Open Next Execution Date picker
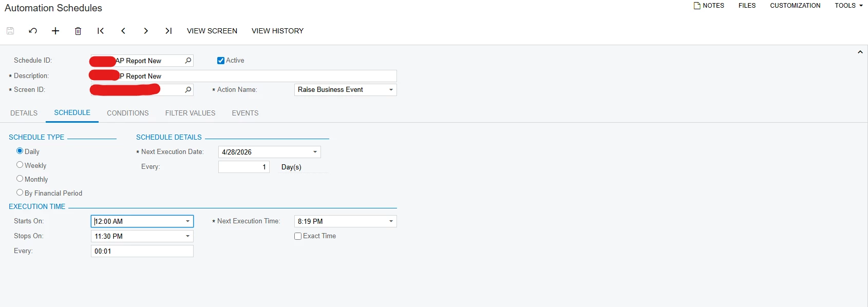 [x=315, y=152]
